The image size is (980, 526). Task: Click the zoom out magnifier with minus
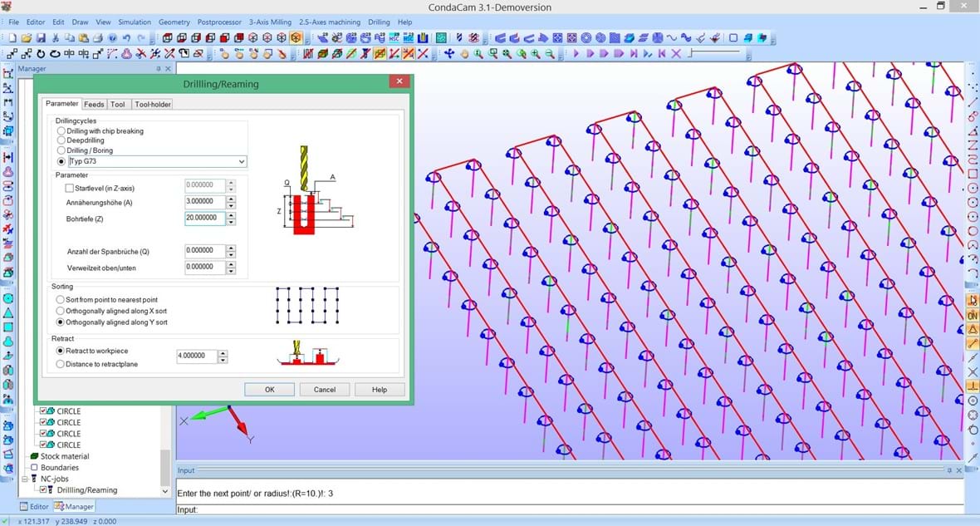[x=550, y=54]
